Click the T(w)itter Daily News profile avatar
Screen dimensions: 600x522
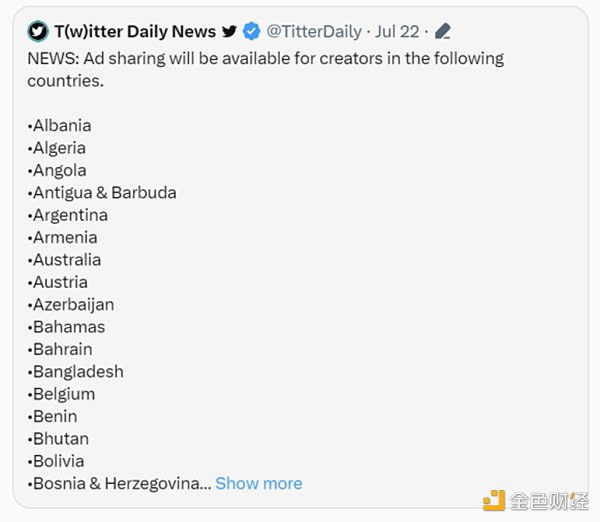pyautogui.click(x=38, y=32)
